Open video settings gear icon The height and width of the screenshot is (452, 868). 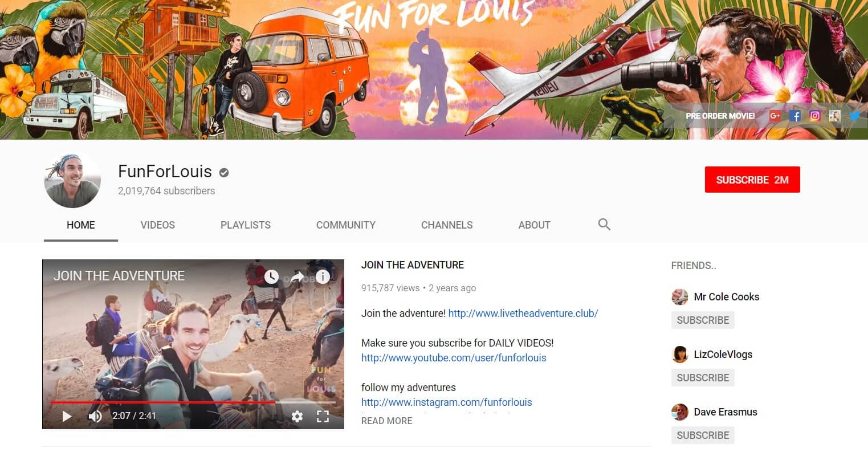[297, 416]
